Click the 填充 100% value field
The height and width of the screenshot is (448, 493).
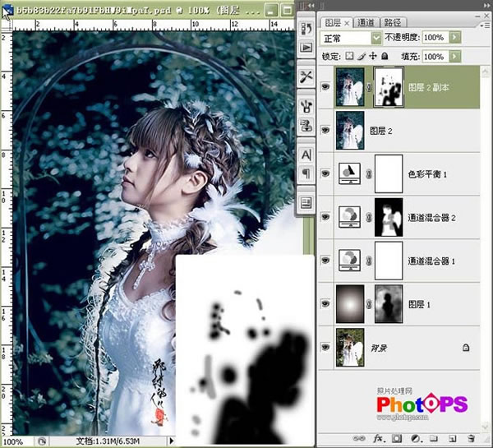435,57
